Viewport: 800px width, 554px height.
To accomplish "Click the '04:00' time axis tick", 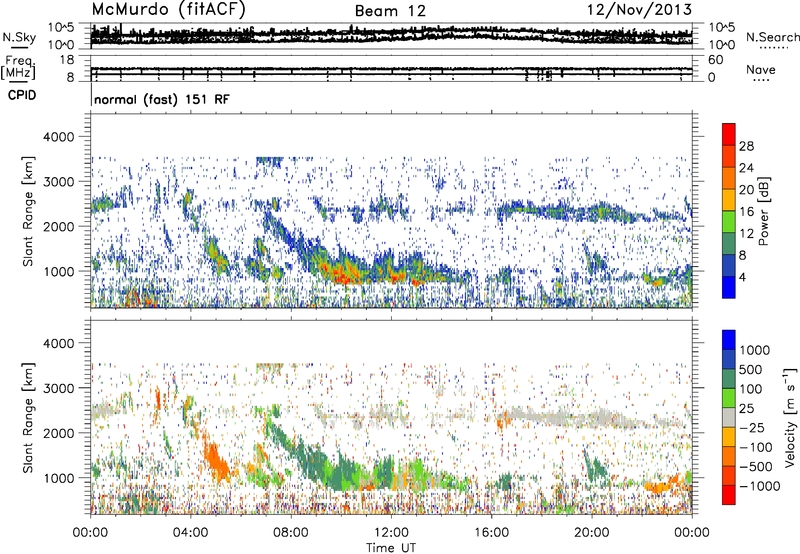I will 190,533.
